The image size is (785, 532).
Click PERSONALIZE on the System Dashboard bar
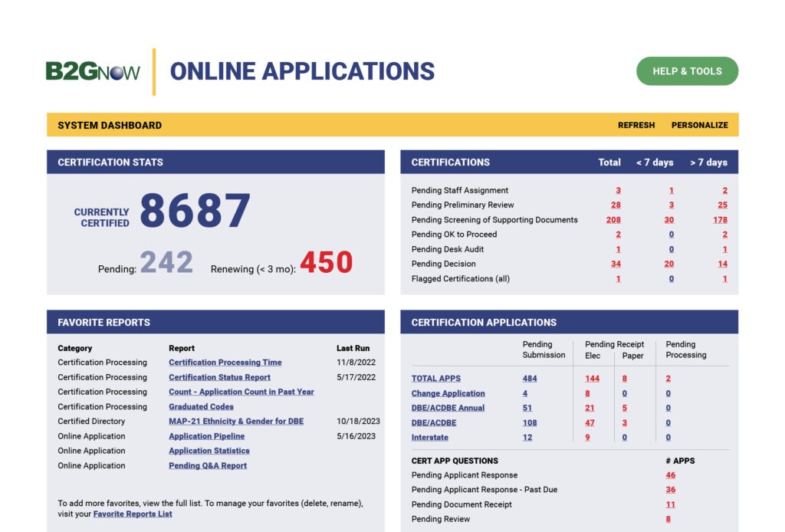pos(698,125)
